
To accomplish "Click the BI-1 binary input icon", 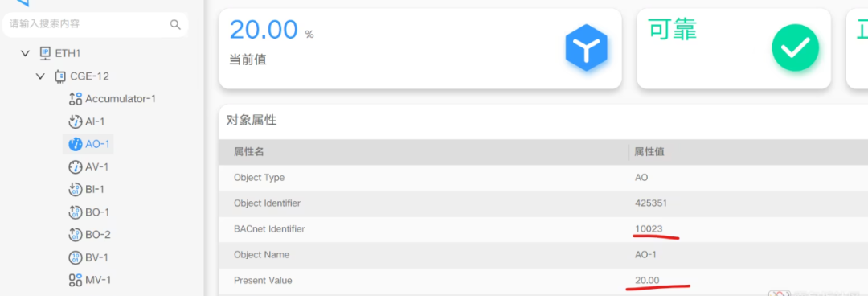I will (x=76, y=190).
